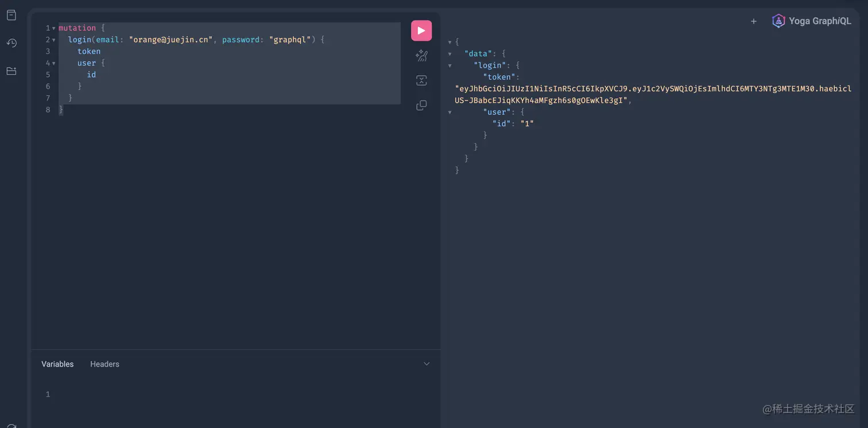
Task: Open the GraphiQL explorer folder icon
Action: 11,71
